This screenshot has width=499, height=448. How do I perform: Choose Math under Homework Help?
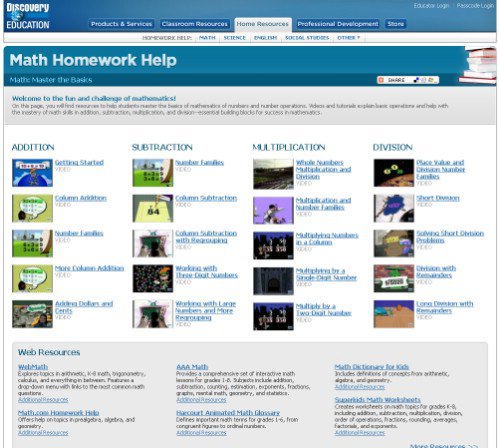[207, 38]
